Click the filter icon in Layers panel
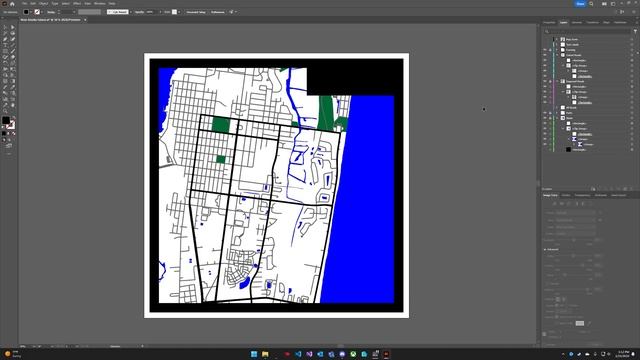640x360 pixels. point(635,31)
